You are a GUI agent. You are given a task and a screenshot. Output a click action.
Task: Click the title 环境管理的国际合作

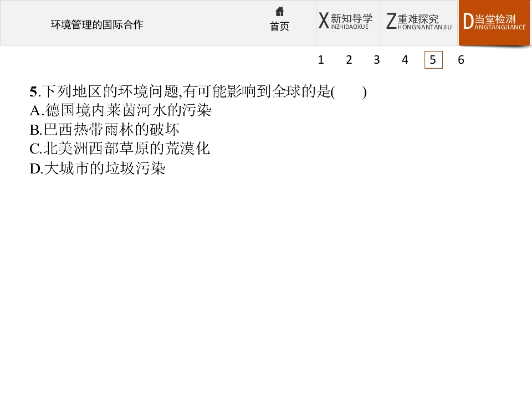(97, 24)
